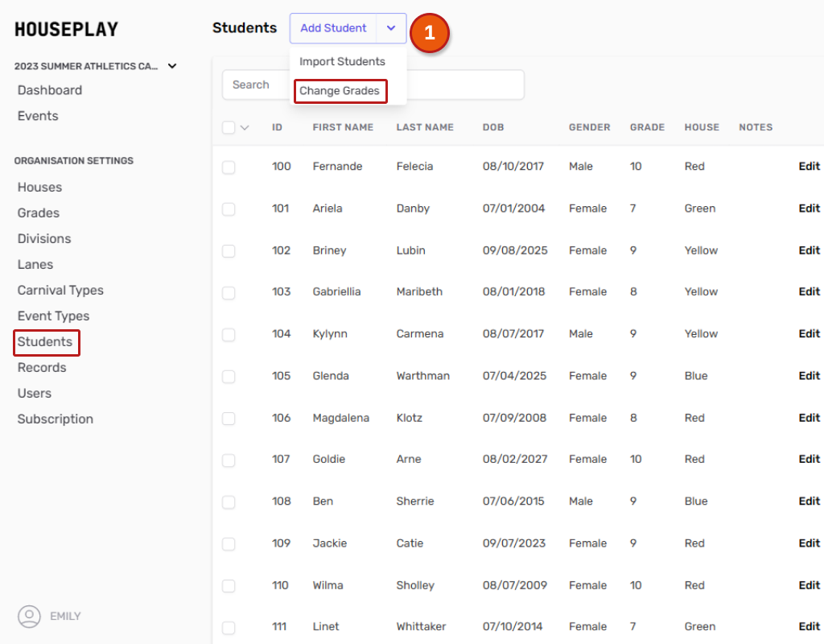The width and height of the screenshot is (824, 644).
Task: Click the Emily user avatar icon
Action: pos(29,617)
